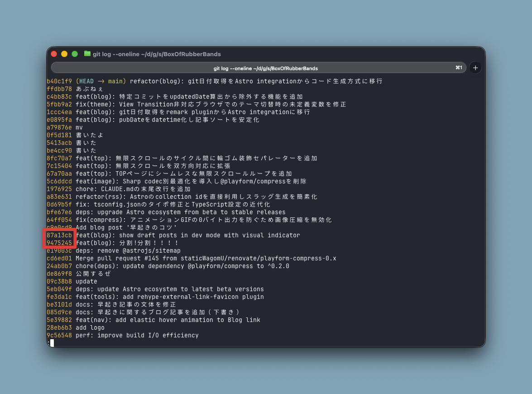This screenshot has height=394, width=532.
Task: Click the 'main' branch label on HEAD line
Action: tap(115, 81)
